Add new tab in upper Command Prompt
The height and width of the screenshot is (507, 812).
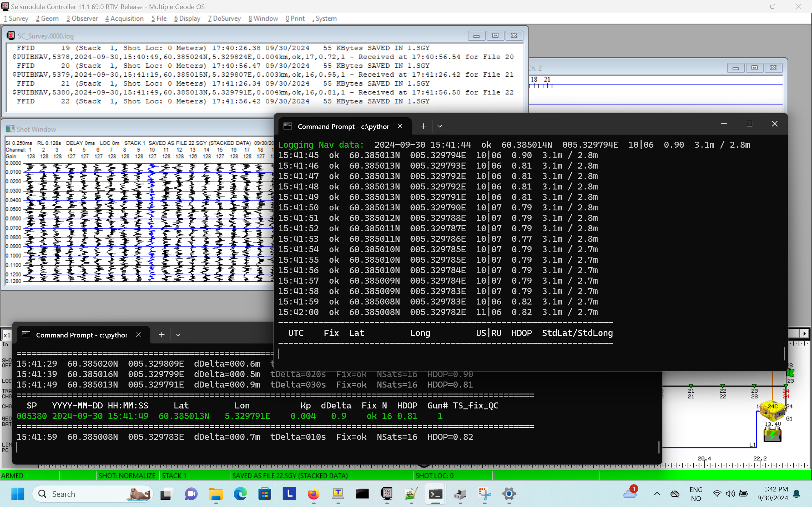click(423, 126)
